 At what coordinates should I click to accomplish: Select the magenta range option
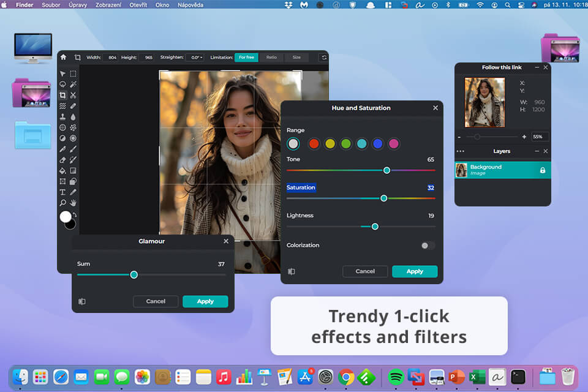point(394,144)
